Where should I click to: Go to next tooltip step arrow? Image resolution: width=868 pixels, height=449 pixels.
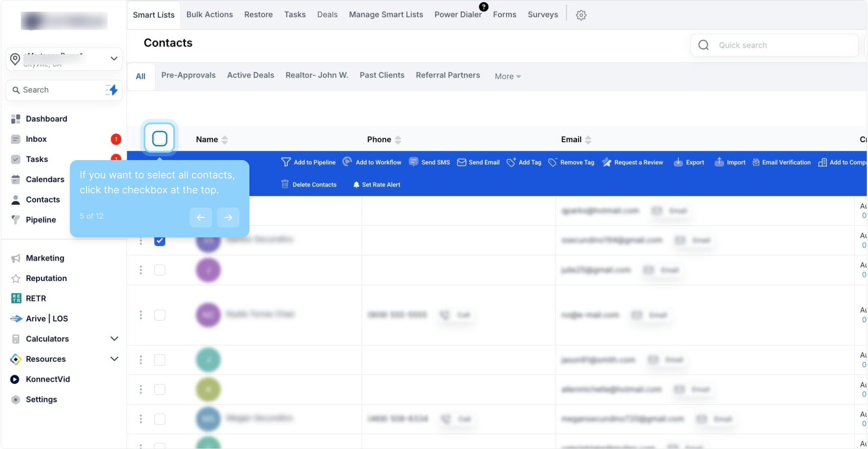click(228, 217)
